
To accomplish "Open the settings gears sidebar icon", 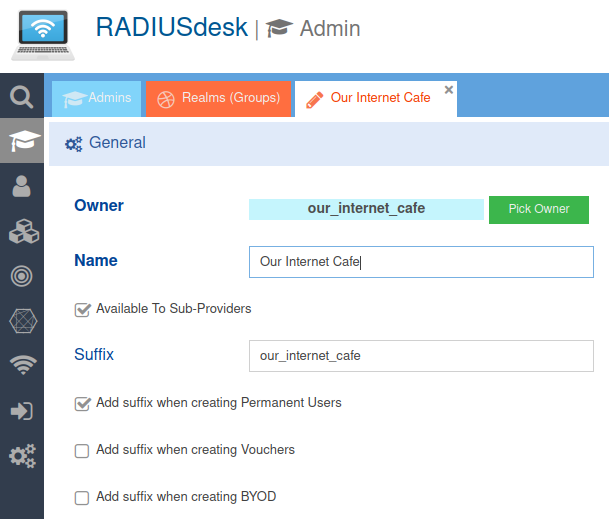I will tap(22, 456).
